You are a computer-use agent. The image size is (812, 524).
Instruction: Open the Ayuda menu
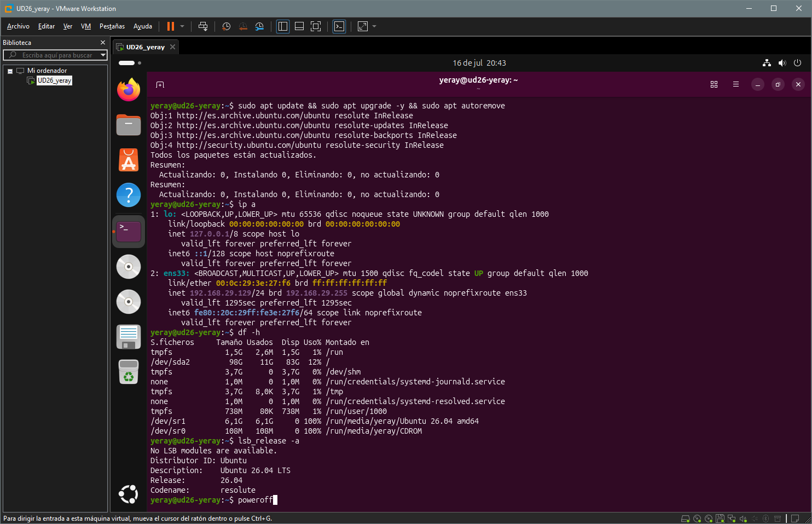pyautogui.click(x=143, y=26)
